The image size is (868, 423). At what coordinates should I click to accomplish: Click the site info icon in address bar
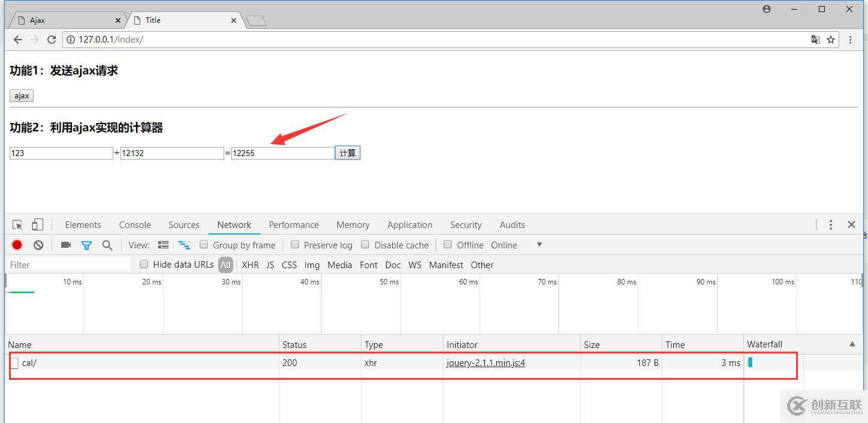click(x=71, y=40)
